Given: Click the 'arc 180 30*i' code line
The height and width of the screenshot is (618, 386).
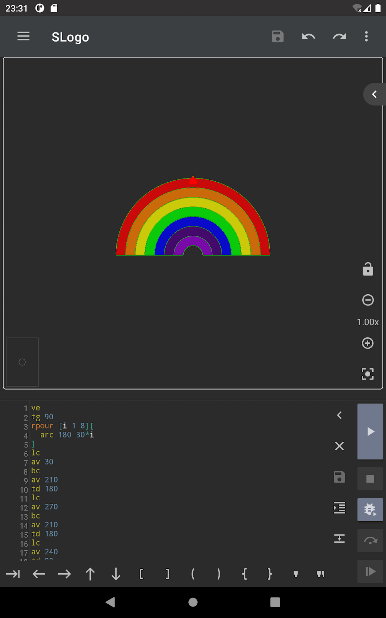Looking at the screenshot, I should click(x=67, y=435).
